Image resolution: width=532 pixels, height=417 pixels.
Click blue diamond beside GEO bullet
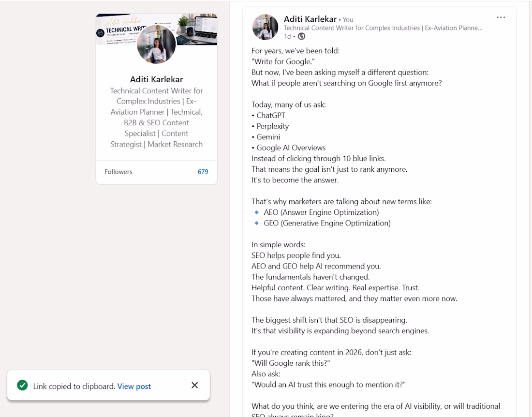tap(256, 223)
